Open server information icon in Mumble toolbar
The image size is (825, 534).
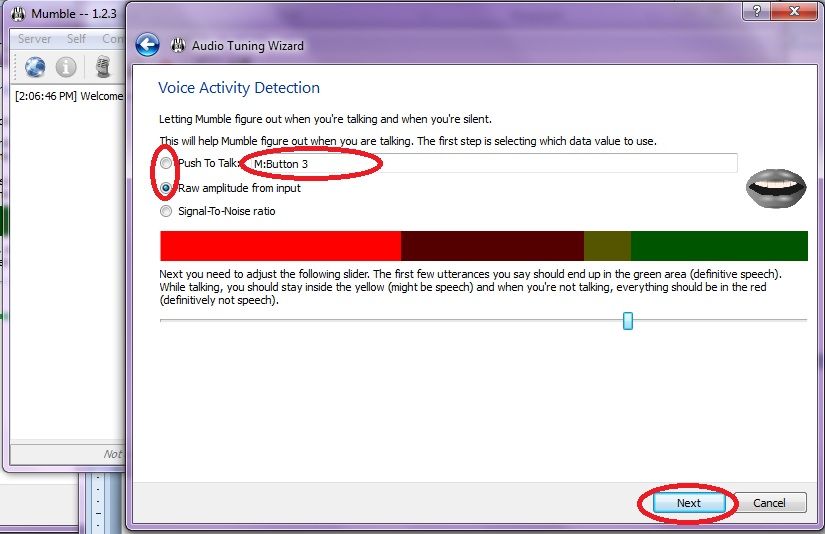66,67
